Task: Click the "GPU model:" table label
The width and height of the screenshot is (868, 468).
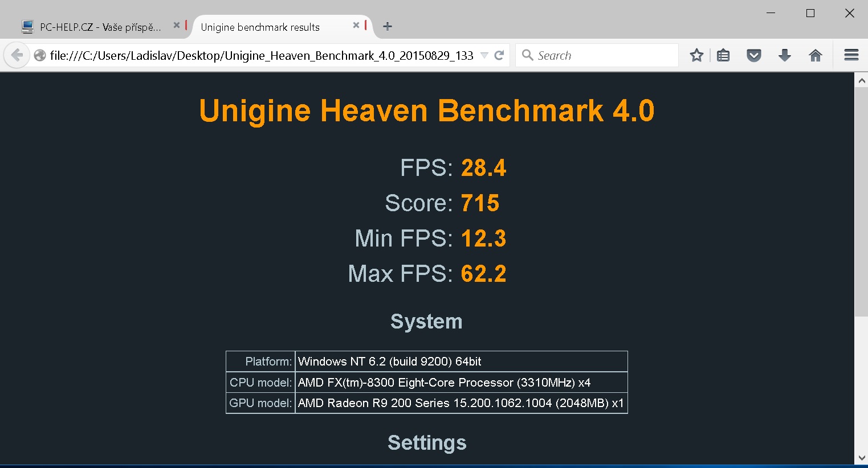Action: tap(260, 403)
